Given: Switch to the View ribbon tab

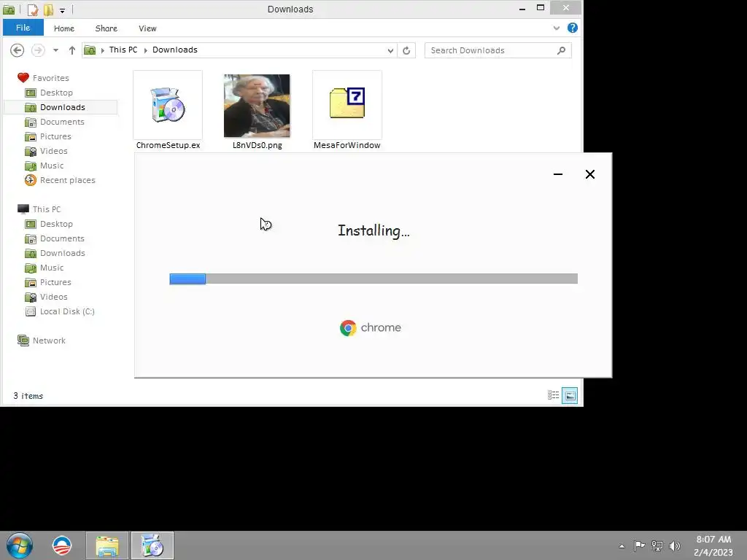Looking at the screenshot, I should (147, 28).
